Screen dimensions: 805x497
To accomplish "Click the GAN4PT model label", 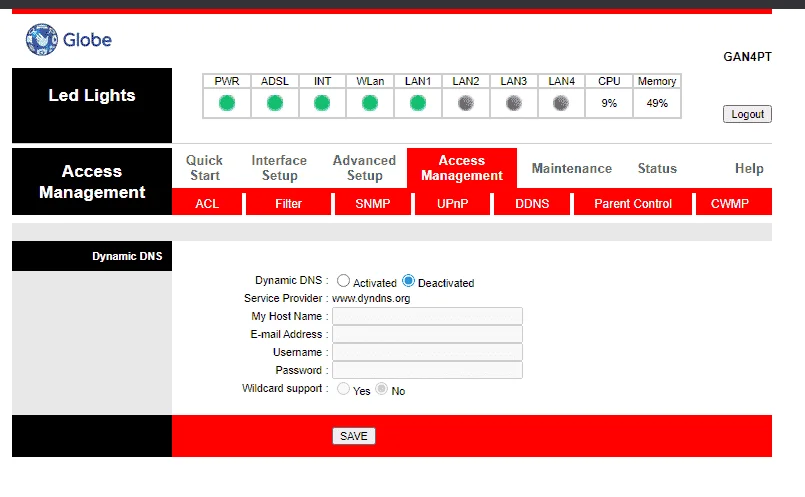I will click(x=748, y=56).
